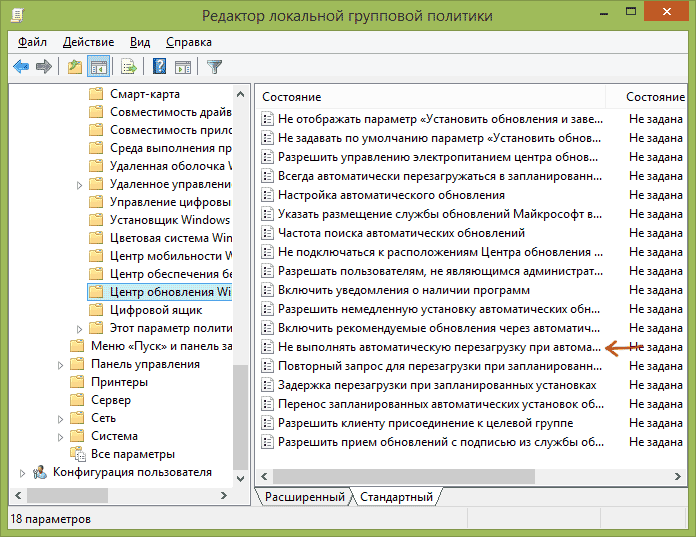Click the Export list toolbar icon

tap(129, 67)
